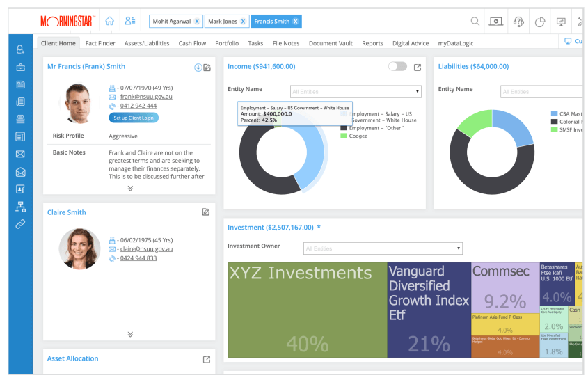Open the client search sidebar icon

(x=20, y=49)
